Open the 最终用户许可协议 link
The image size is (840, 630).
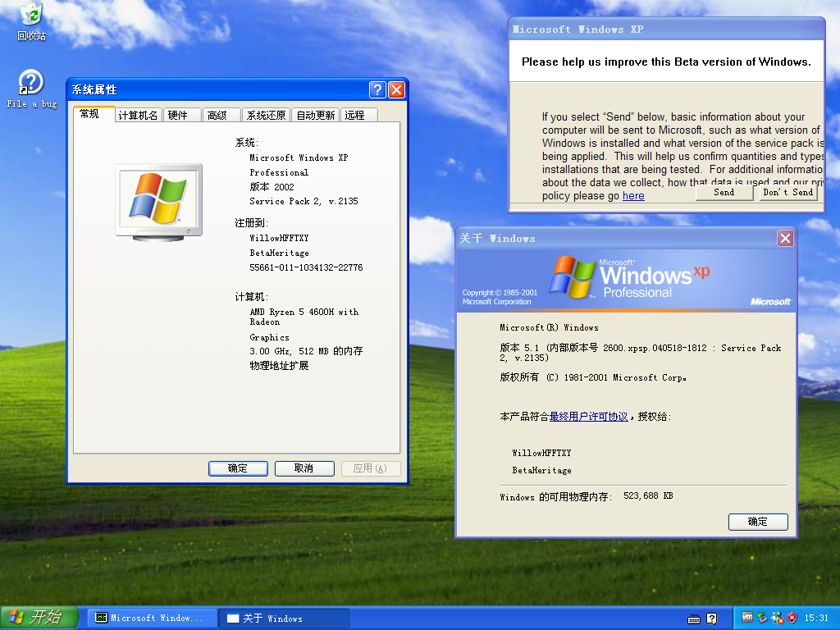[588, 416]
